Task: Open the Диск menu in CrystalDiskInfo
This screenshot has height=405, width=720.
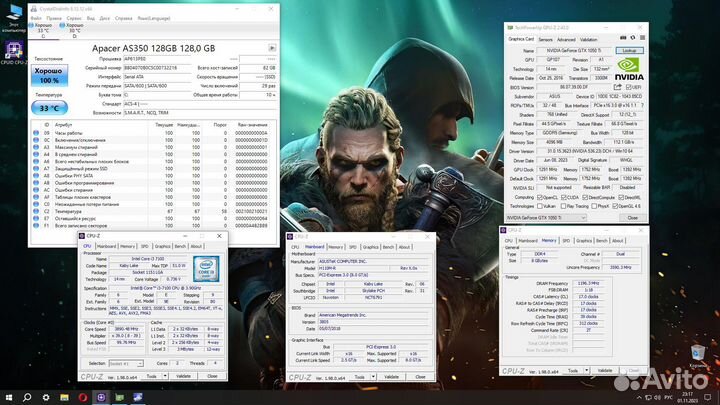Action: pos(105,18)
